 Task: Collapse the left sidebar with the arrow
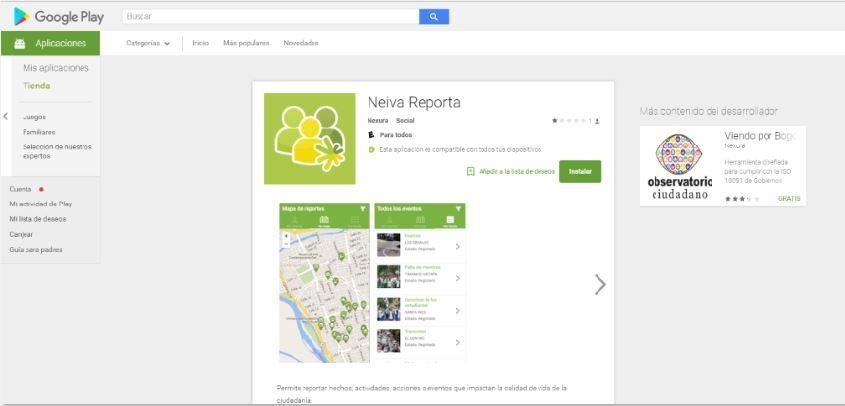[x=6, y=116]
